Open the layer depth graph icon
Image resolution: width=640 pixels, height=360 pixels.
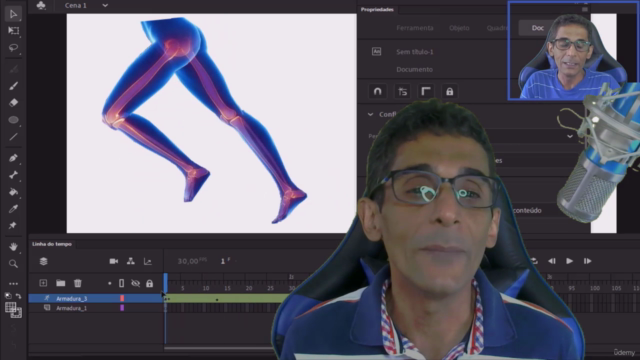pos(148,261)
